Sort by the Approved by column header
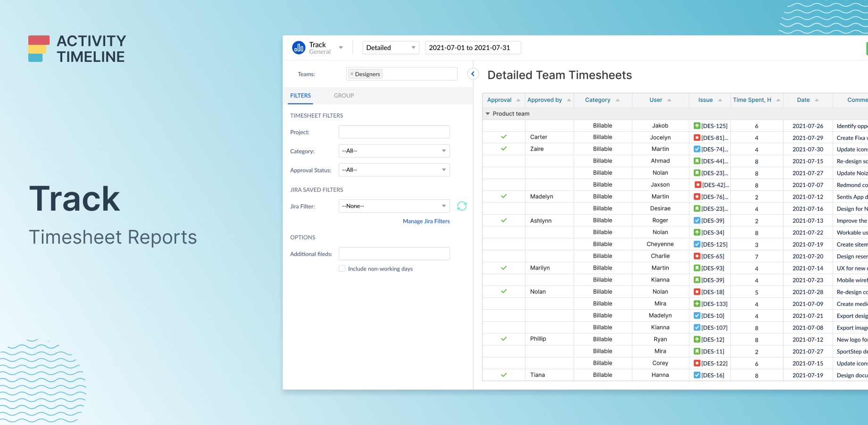 click(549, 100)
